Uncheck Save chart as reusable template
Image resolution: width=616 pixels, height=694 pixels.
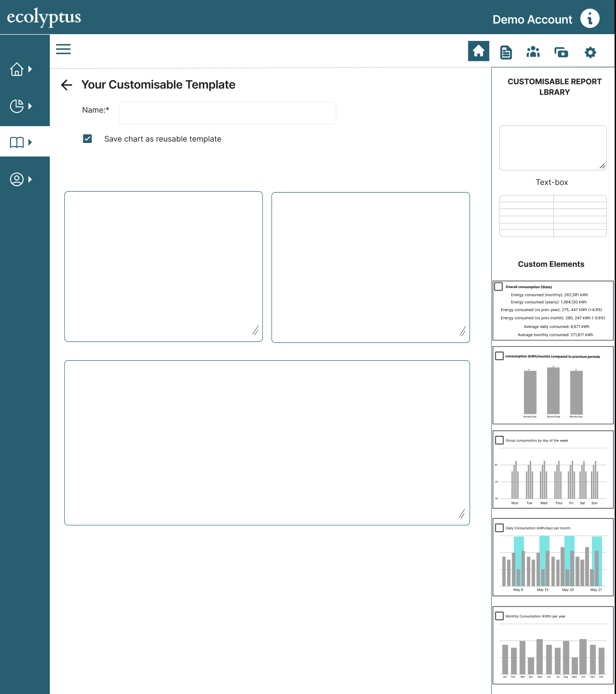coord(87,138)
